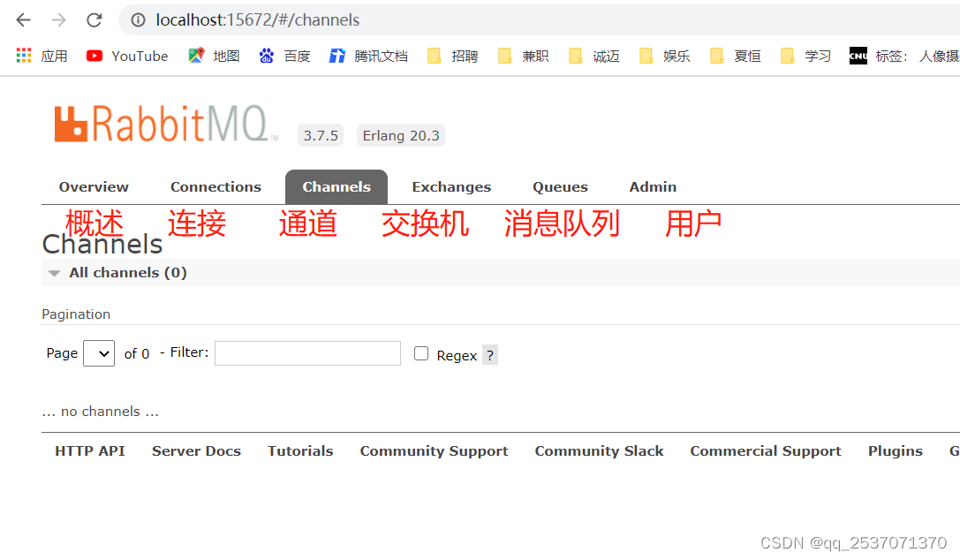The width and height of the screenshot is (960, 560).
Task: Open the Queues tab
Action: coord(559,186)
